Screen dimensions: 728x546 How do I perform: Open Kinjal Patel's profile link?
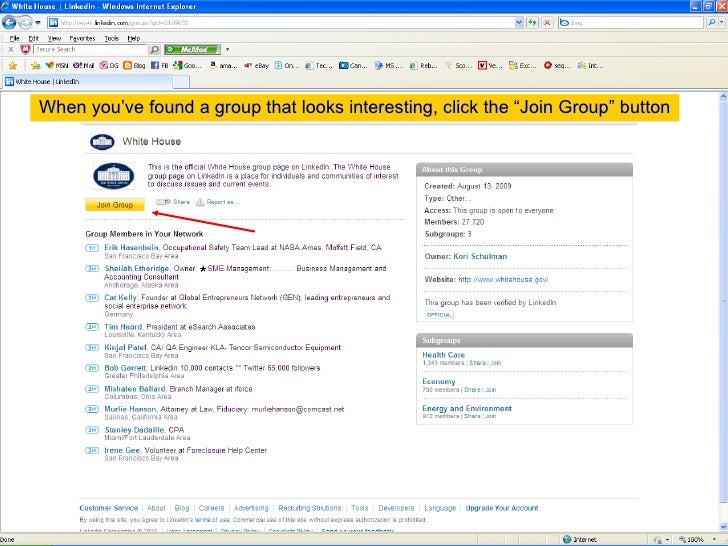(x=125, y=347)
